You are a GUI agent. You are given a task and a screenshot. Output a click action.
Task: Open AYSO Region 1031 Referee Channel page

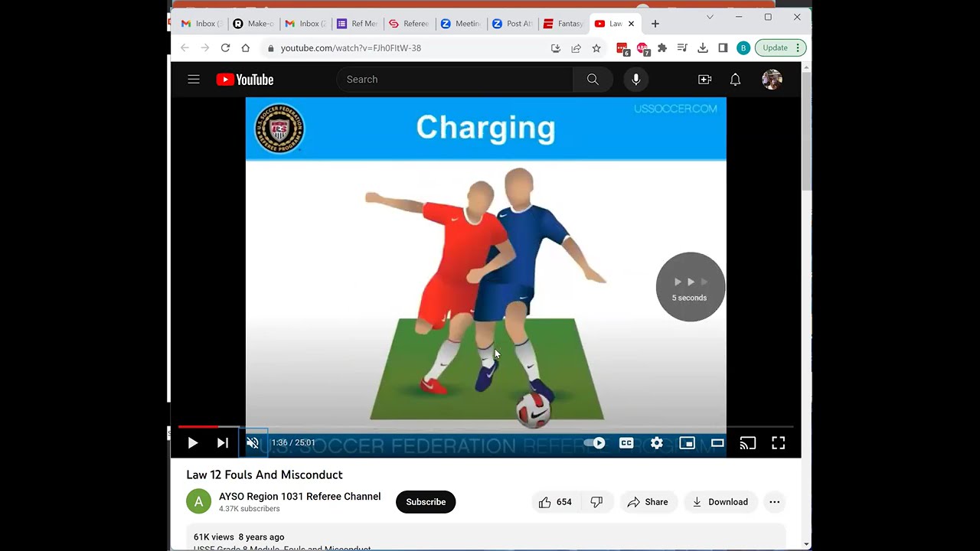(299, 497)
